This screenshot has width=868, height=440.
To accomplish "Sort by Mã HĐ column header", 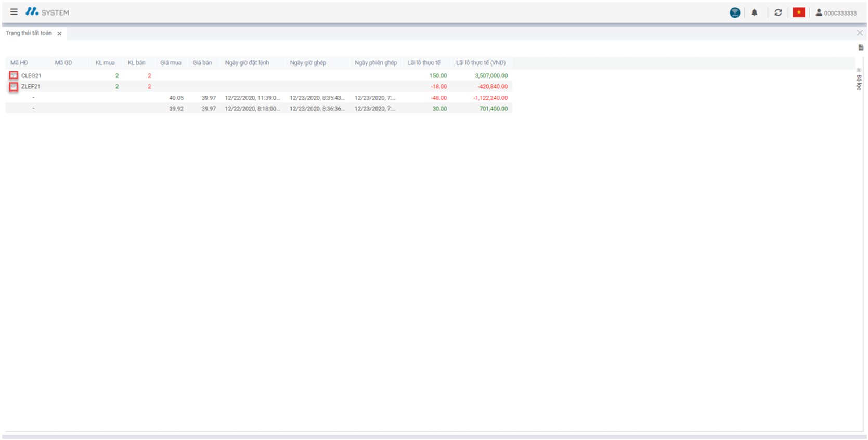I will click(x=19, y=63).
